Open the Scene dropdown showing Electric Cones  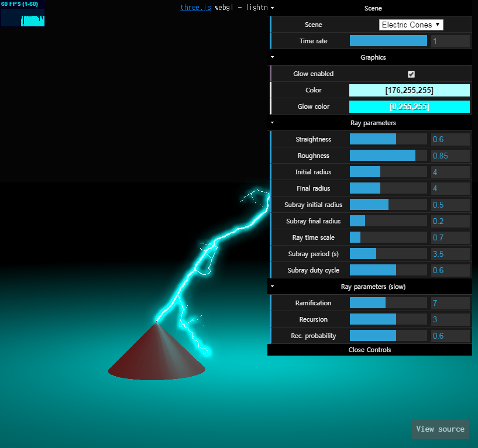(x=411, y=25)
